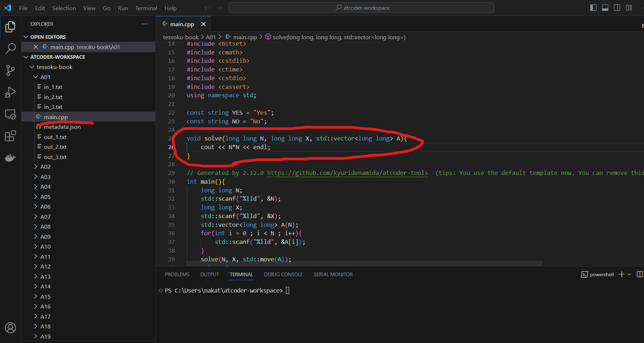Open the Search view icon
The image size is (644, 343).
click(10, 48)
